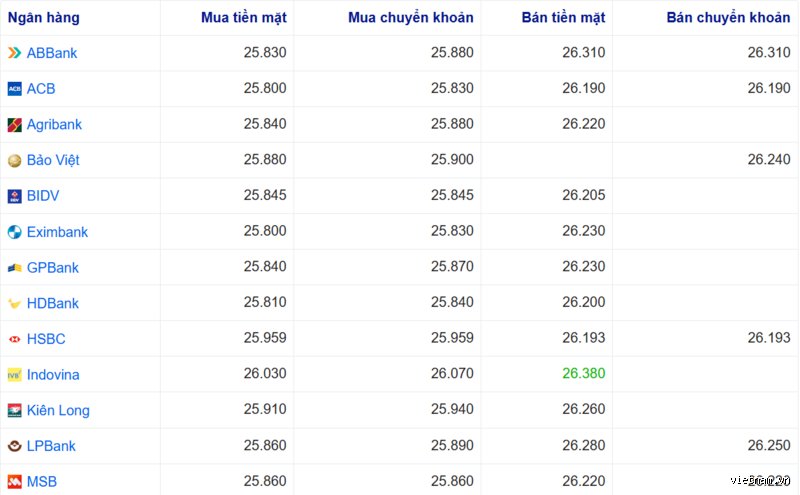Click the Bảo Việt gold logo icon
800x495 pixels.
click(x=14, y=160)
